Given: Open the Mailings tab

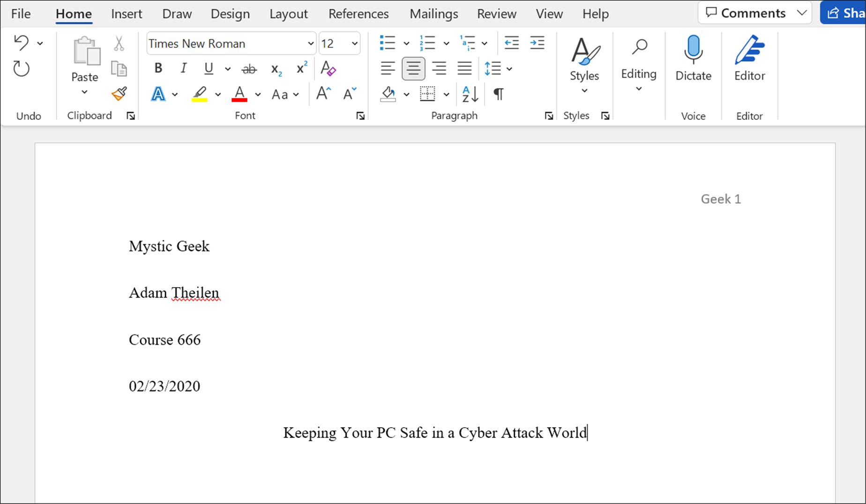Looking at the screenshot, I should coord(433,14).
